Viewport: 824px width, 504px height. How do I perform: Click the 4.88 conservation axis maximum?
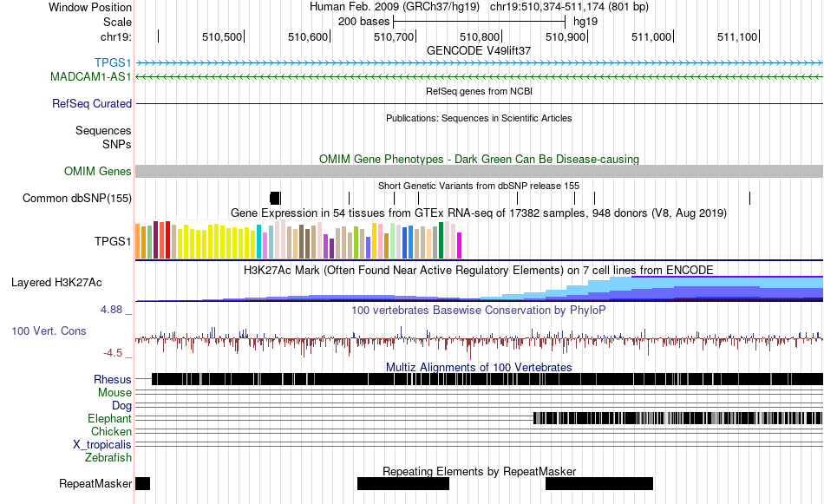(111, 310)
